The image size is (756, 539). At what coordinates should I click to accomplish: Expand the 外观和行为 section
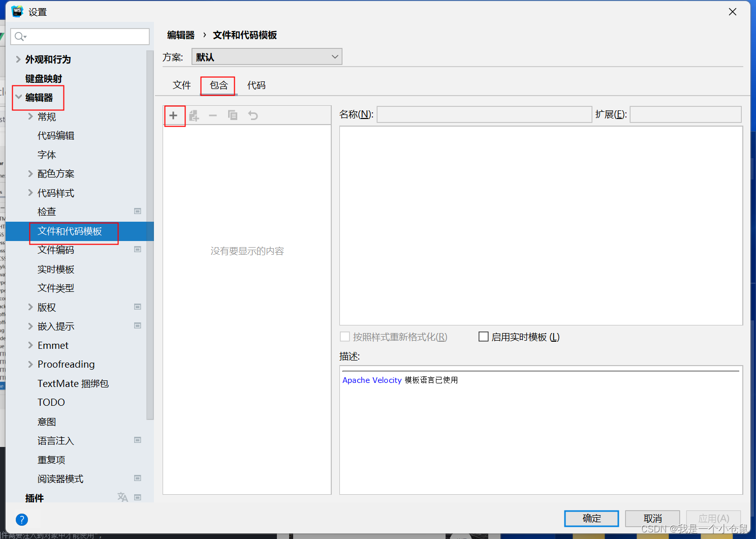18,59
